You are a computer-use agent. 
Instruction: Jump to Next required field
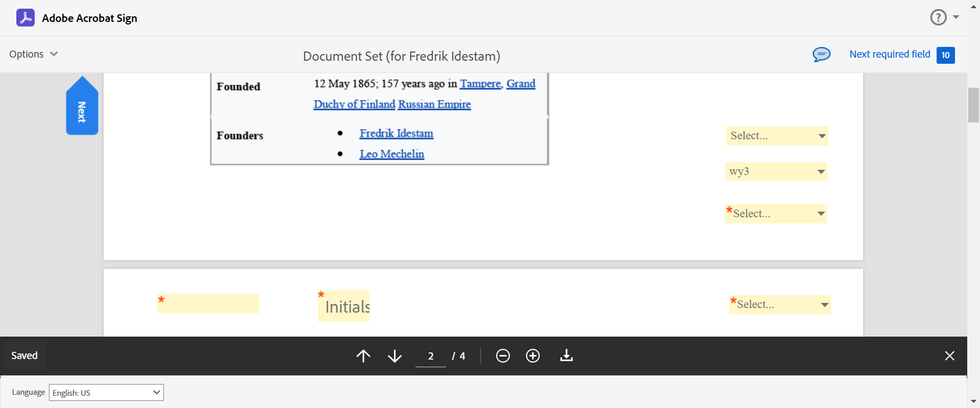coord(890,54)
